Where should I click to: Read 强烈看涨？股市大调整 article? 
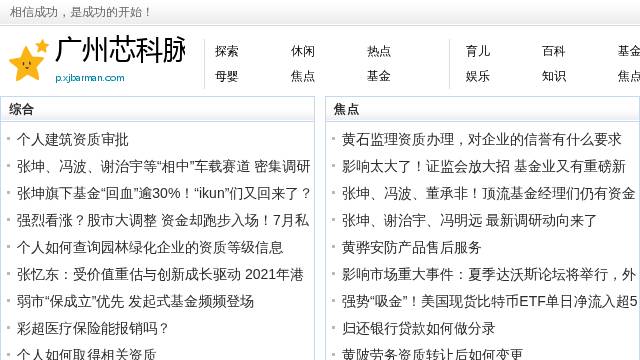163,220
